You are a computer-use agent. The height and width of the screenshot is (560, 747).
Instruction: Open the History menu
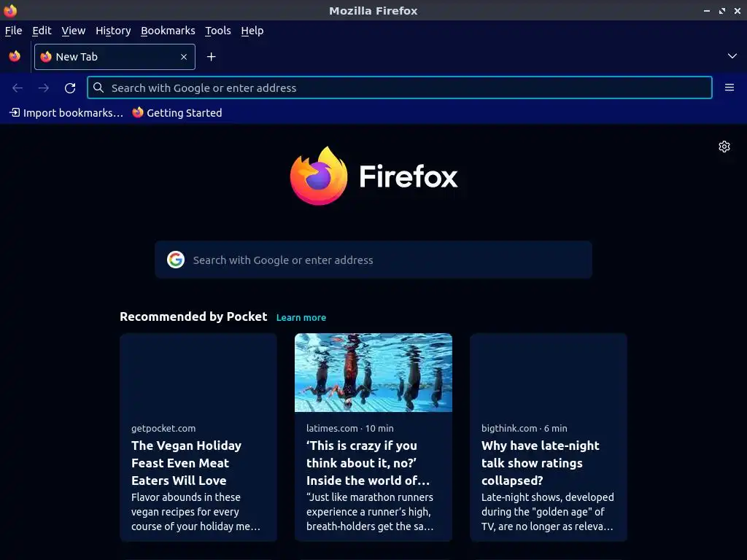pos(113,31)
